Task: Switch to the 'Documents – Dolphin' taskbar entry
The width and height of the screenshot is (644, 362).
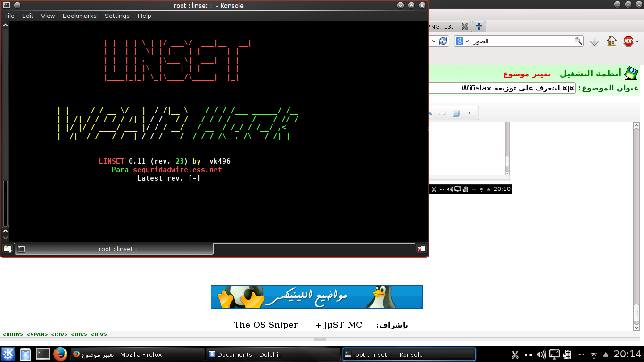Action: [x=273, y=354]
